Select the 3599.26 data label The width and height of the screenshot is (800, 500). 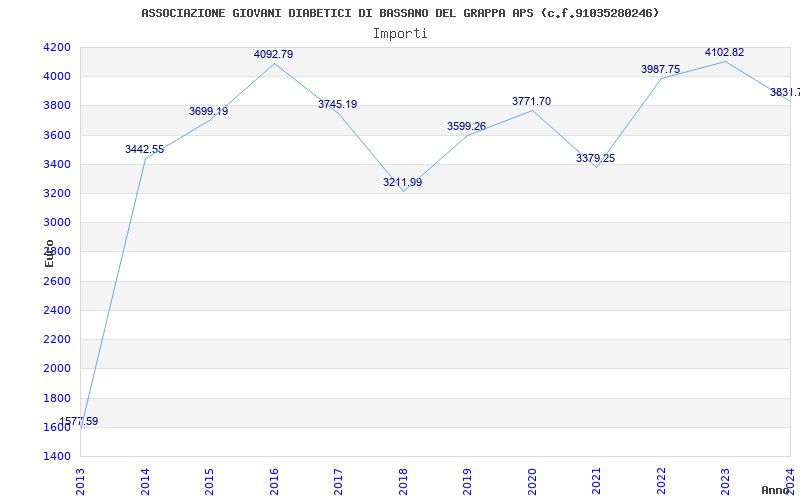[466, 127]
